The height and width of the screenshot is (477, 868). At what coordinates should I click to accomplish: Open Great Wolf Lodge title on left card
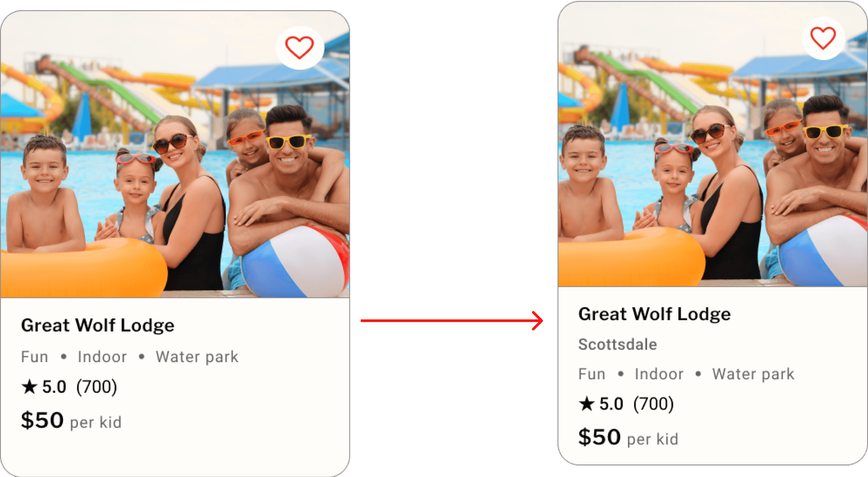(98, 326)
